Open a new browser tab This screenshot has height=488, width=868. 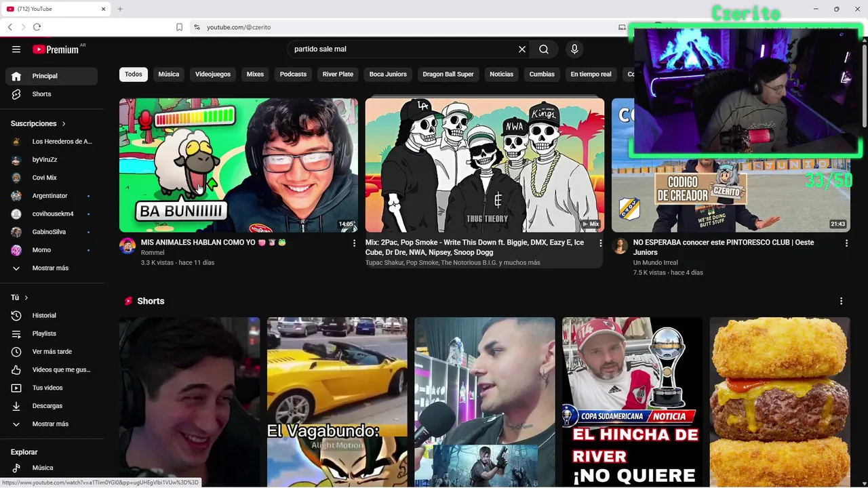[x=120, y=9]
